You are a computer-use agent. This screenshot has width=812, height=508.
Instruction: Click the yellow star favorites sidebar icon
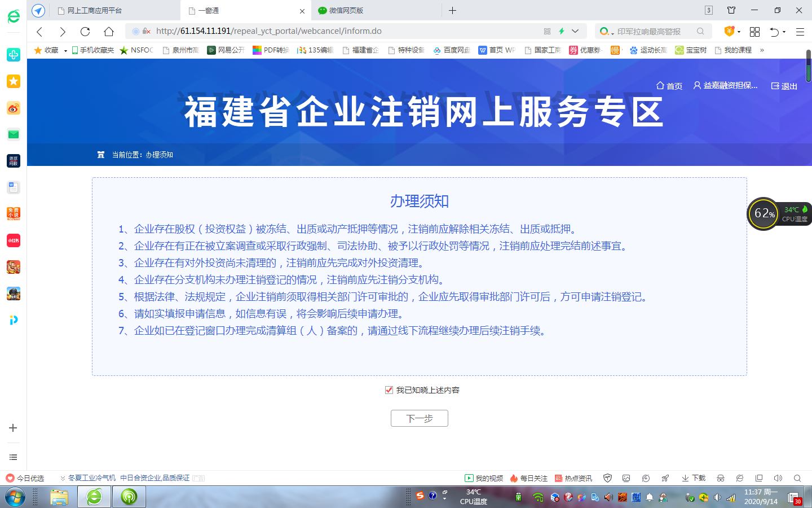click(14, 81)
